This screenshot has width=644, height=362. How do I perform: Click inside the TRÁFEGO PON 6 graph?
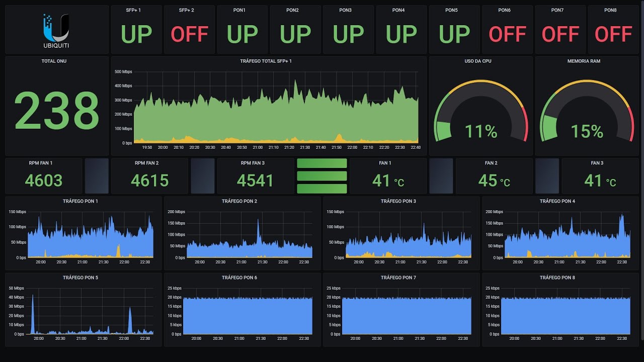click(248, 311)
